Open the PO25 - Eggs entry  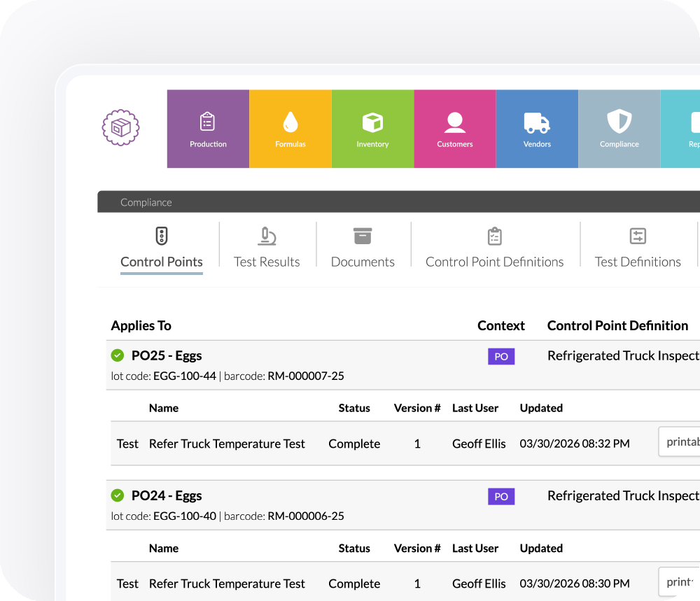pyautogui.click(x=167, y=355)
